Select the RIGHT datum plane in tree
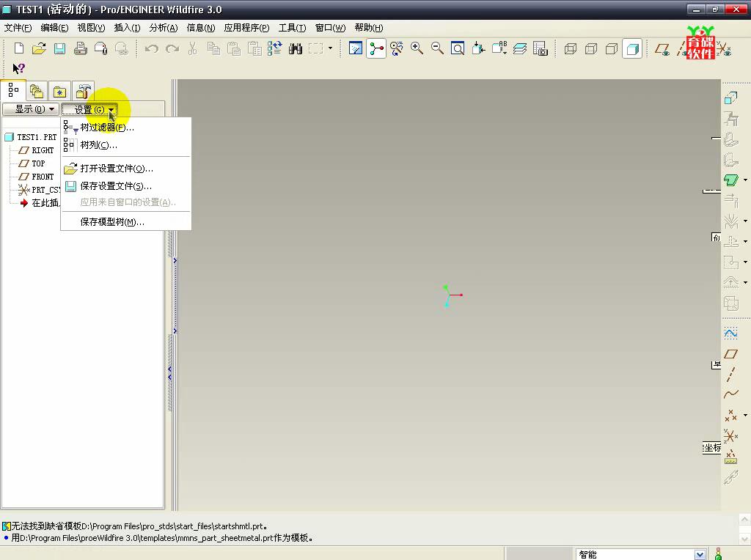The height and width of the screenshot is (560, 751). pos(37,150)
